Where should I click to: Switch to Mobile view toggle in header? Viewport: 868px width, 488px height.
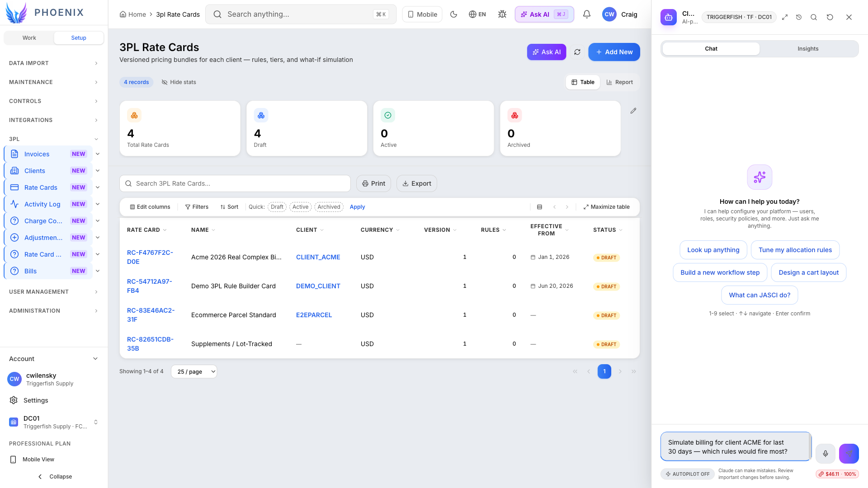[x=422, y=14]
